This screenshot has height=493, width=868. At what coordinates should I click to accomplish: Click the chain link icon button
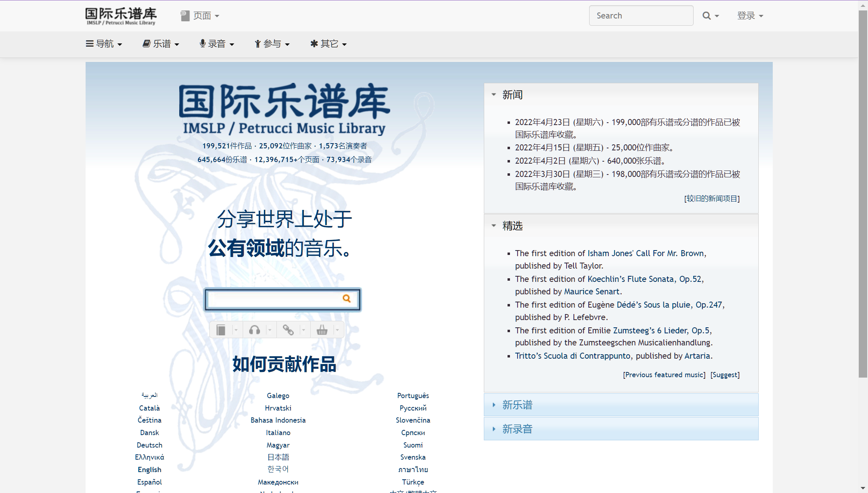(288, 330)
